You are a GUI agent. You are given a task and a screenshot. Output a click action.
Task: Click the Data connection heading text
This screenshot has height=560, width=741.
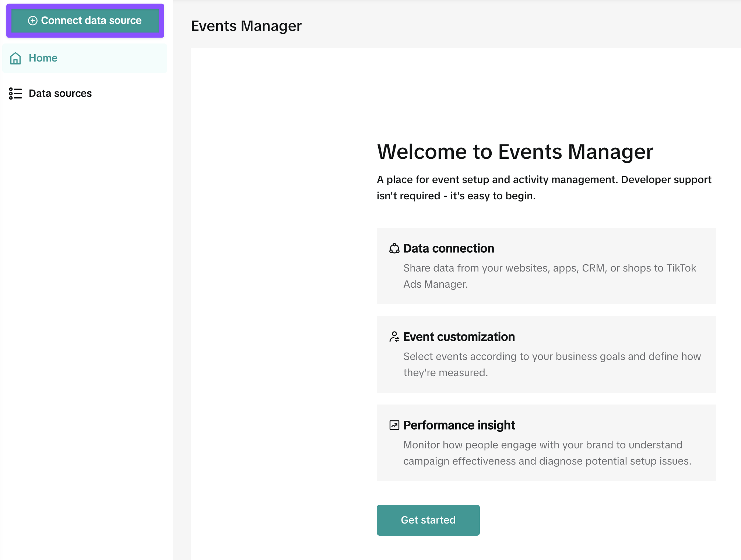pyautogui.click(x=449, y=249)
